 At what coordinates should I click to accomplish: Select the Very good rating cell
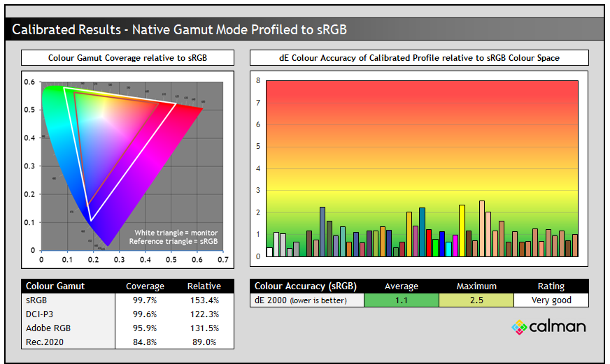[x=551, y=300]
